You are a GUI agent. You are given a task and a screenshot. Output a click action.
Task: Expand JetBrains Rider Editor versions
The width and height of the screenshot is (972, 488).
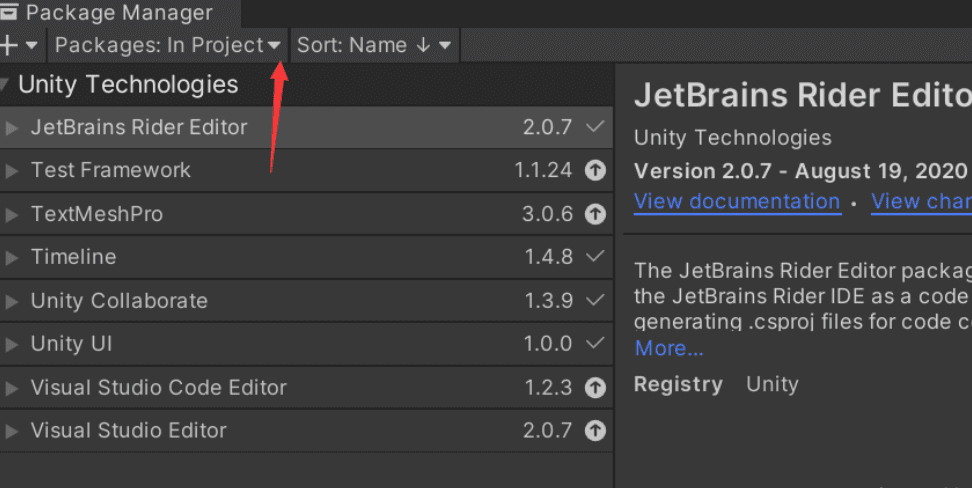(12, 128)
